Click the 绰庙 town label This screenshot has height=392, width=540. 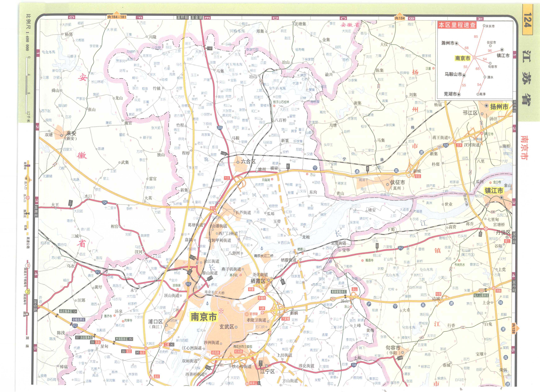[64, 367]
